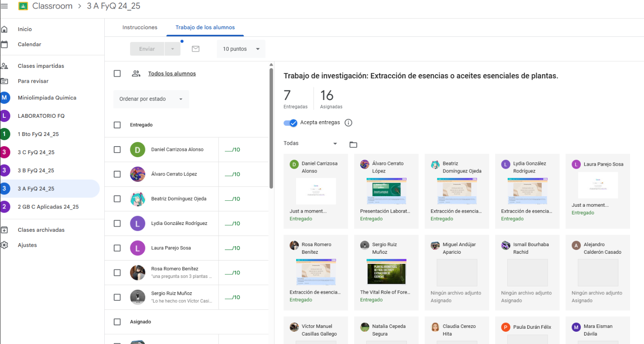Click Sergio Ruiz Muñoz's avatar in list
Screen dimensions: 644x344
(137, 297)
